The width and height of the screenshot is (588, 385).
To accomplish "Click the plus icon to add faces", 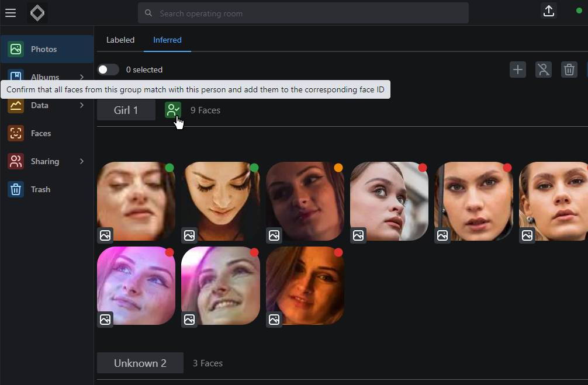I will (x=518, y=69).
